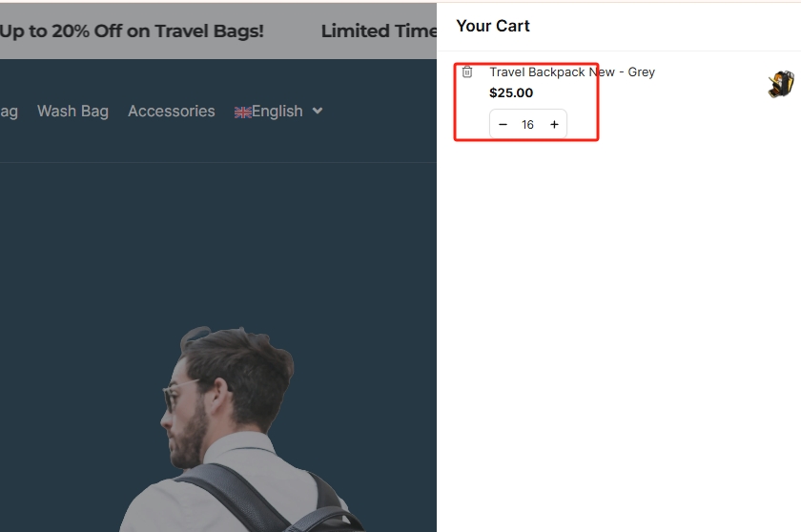Click the Your Cart heading
The height and width of the screenshot is (532, 801).
pos(493,26)
